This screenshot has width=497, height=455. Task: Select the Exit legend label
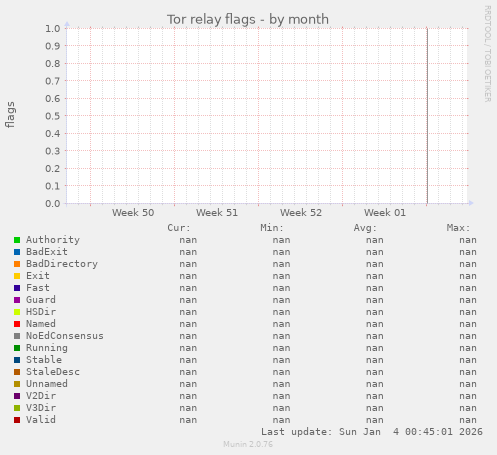click(x=38, y=276)
